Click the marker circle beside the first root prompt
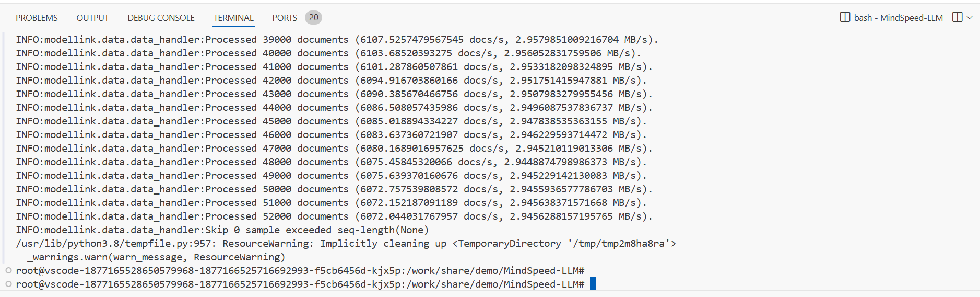The image size is (980, 297). 8,270
